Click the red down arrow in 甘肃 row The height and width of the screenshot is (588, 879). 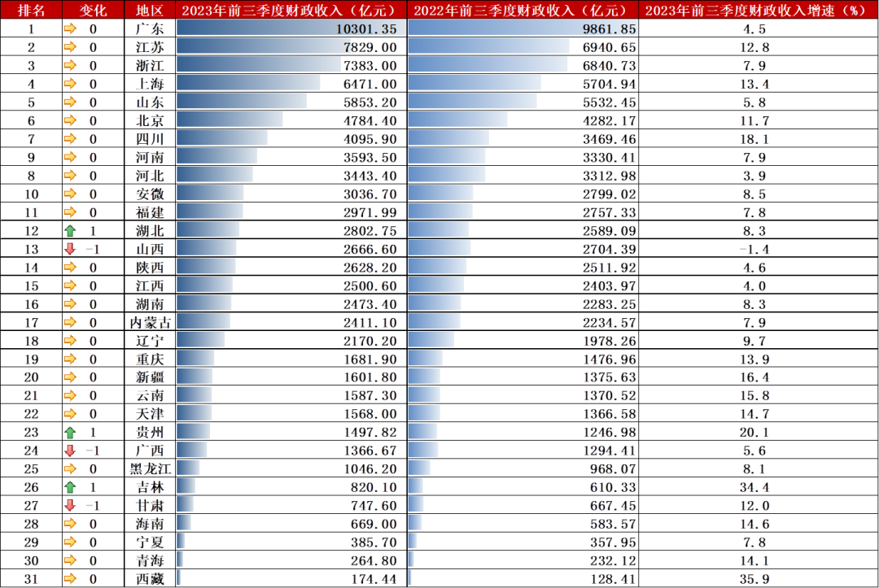click(70, 505)
